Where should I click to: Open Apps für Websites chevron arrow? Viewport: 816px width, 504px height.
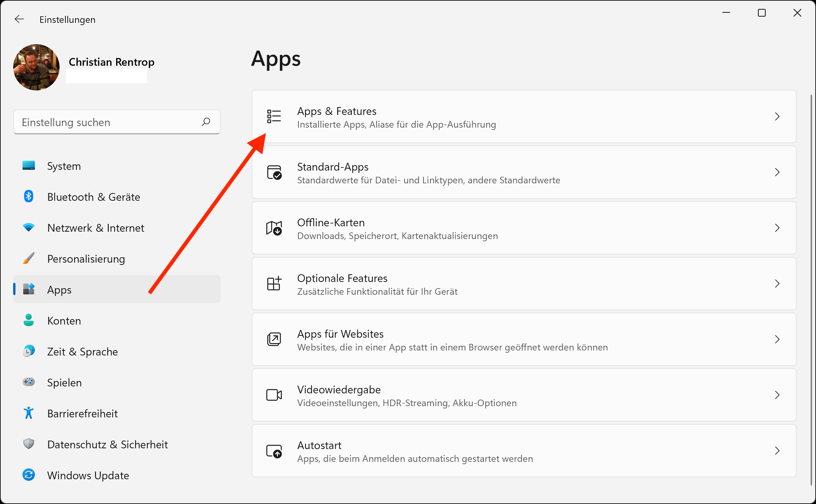[x=777, y=339]
